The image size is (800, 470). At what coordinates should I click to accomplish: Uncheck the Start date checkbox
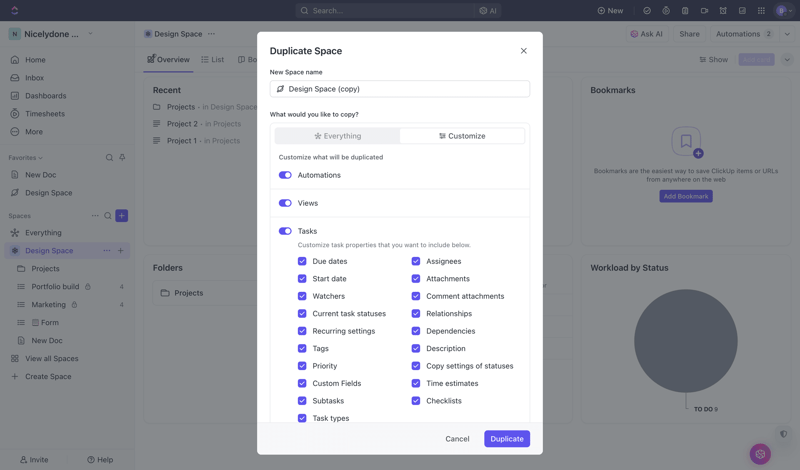pos(302,279)
